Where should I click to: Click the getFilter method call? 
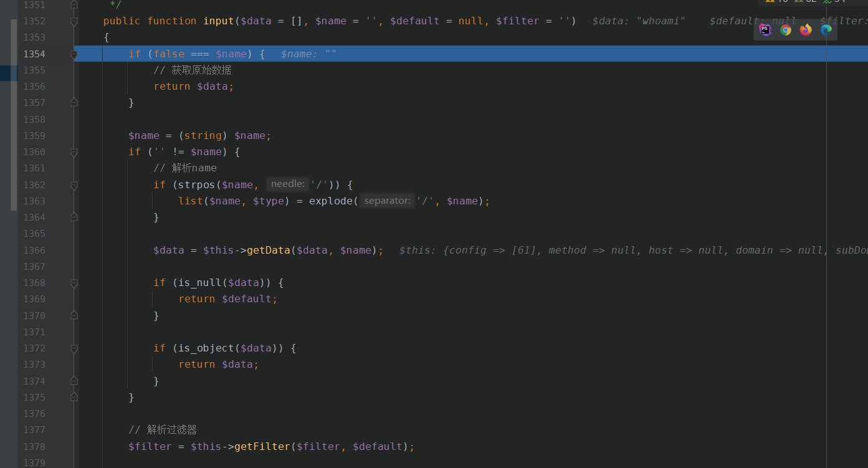coord(262,446)
